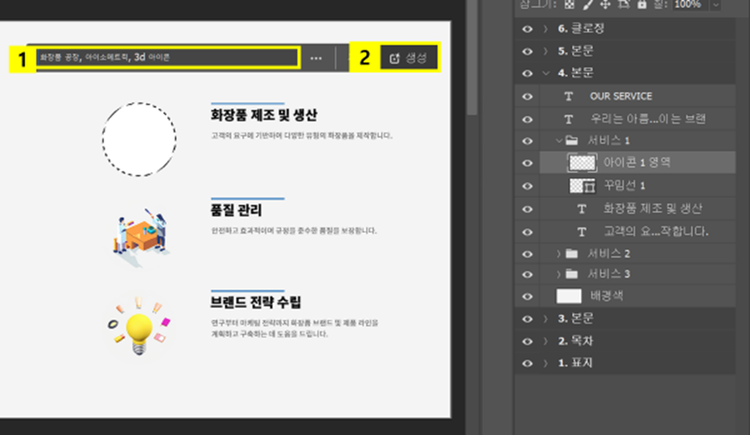Expand the 2. 목차 layer group
750x435 pixels.
click(x=546, y=341)
